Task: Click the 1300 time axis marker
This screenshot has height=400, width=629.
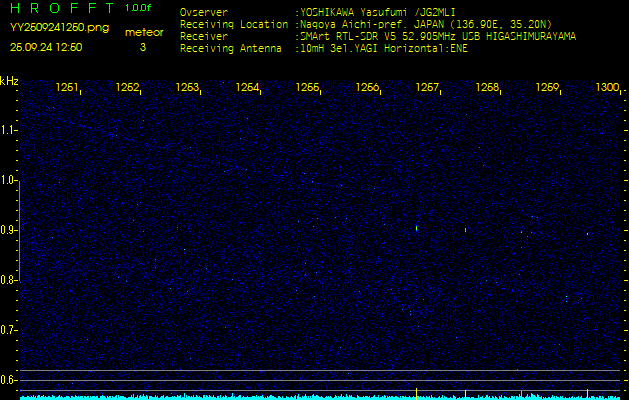Action: pos(606,88)
